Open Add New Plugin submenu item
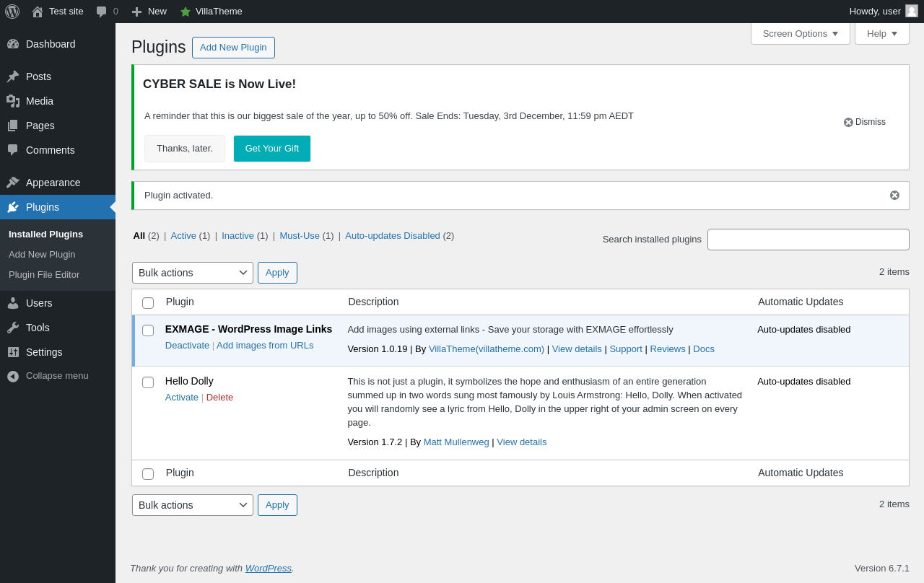This screenshot has height=583, width=924. click(x=42, y=254)
